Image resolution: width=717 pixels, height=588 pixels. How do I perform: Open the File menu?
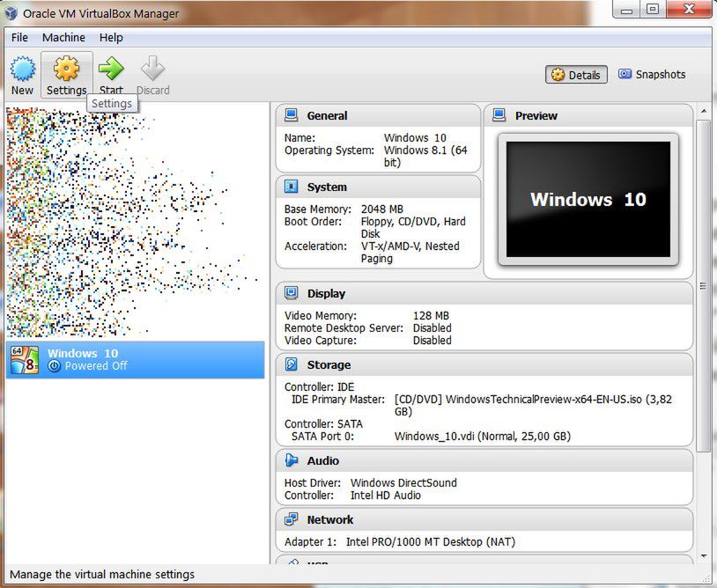point(19,38)
